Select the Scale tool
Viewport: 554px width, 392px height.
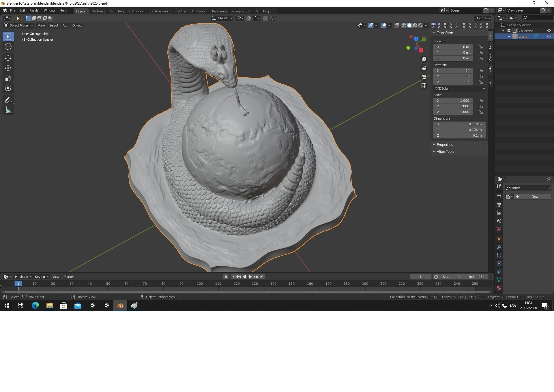pyautogui.click(x=8, y=78)
